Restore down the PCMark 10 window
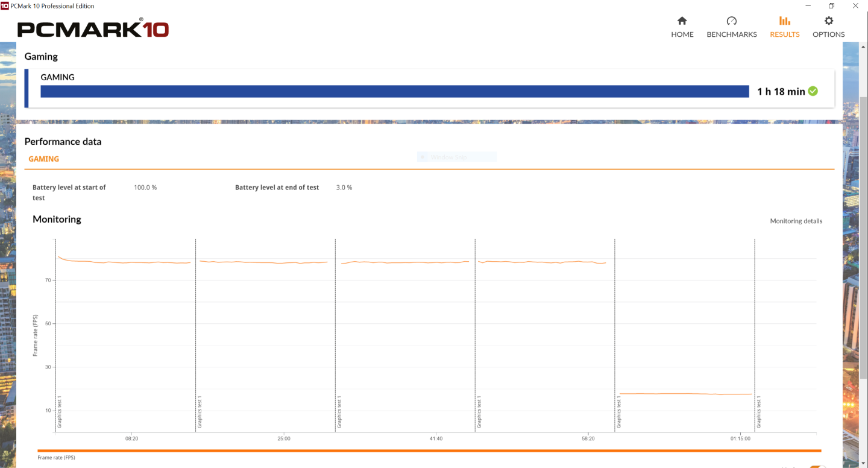 (x=831, y=5)
